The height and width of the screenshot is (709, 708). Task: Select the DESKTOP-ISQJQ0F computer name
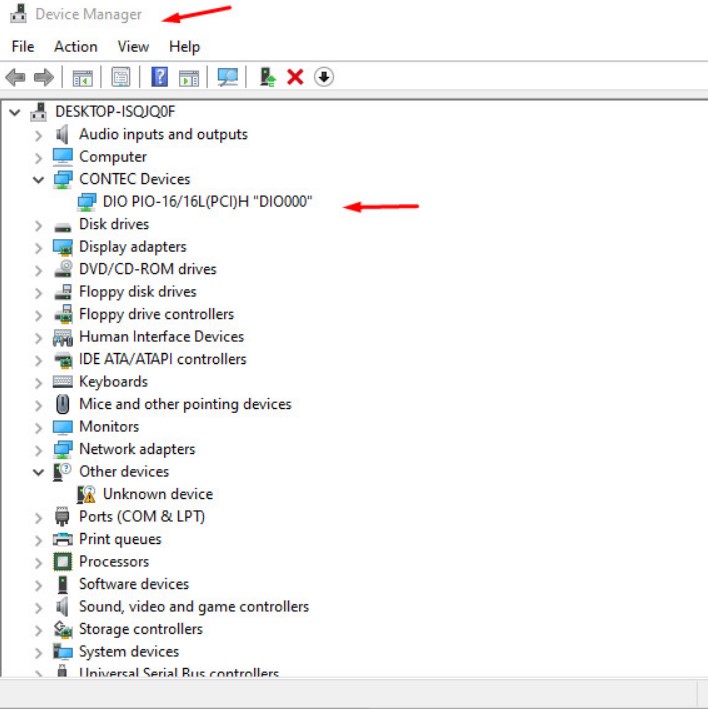(x=115, y=112)
